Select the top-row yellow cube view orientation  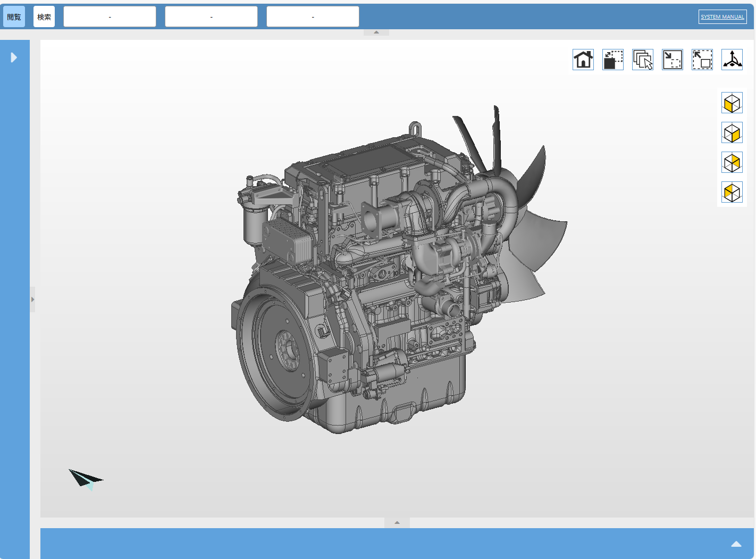732,103
